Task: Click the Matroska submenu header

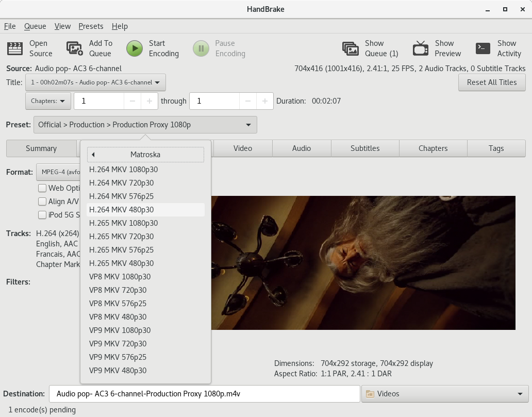Action: (145, 155)
